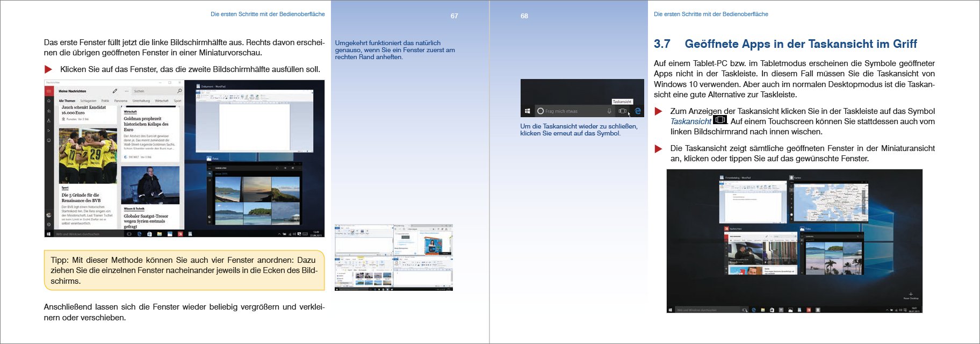Switch to the Unterhaltung news category
The height and width of the screenshot is (344, 980).
coord(141,101)
